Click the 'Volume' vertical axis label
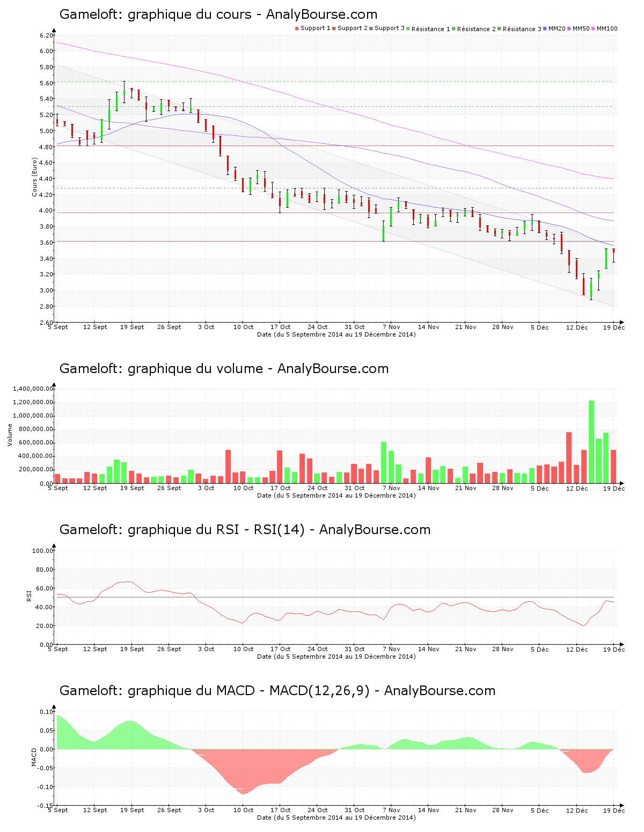 point(10,435)
